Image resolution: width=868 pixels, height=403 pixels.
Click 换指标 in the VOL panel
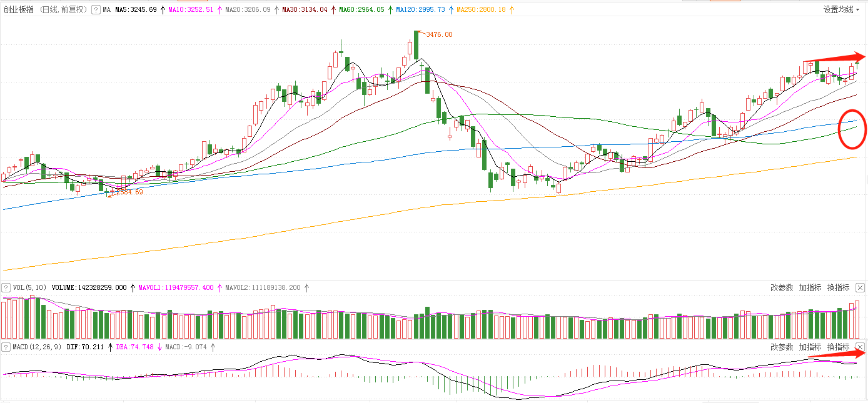(x=838, y=288)
